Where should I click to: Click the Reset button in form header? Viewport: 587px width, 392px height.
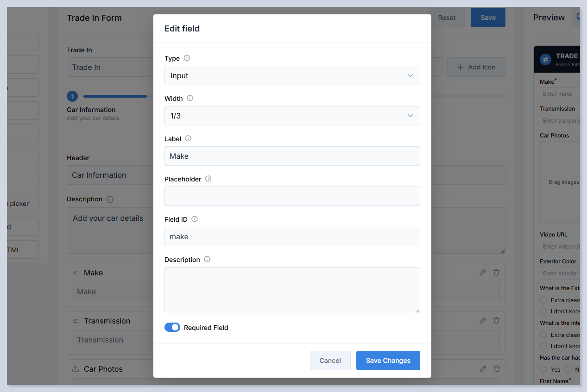pos(447,18)
